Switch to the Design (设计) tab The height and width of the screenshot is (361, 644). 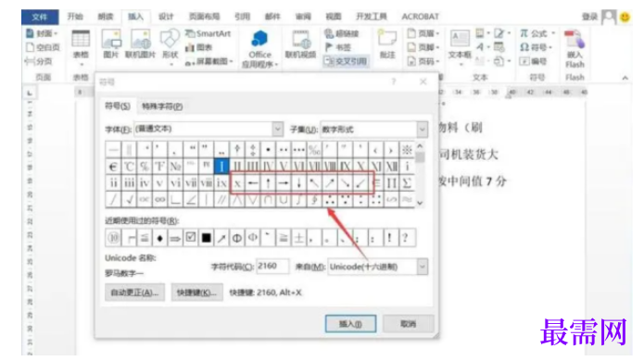(x=166, y=17)
